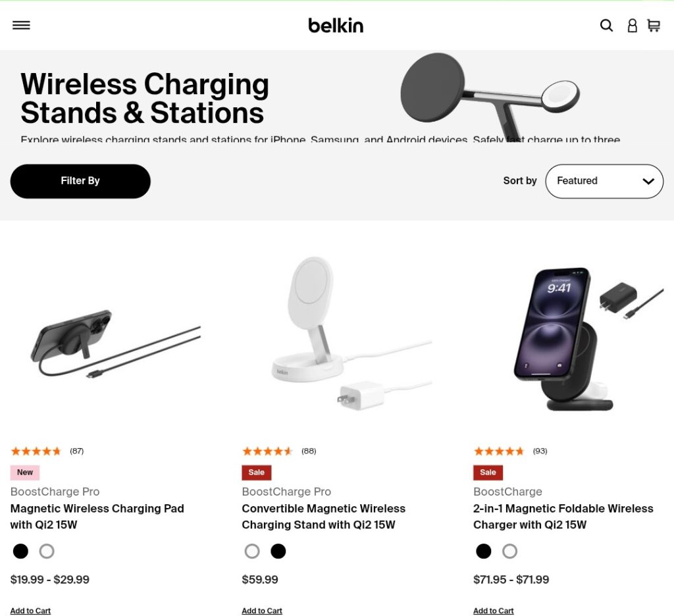Select white color for Magnetic Wireless Charging Pad

[47, 552]
